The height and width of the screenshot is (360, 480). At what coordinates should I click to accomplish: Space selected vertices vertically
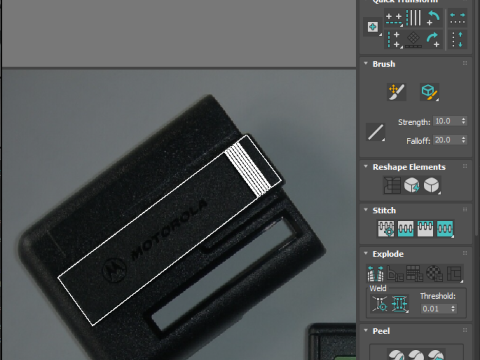[457, 39]
